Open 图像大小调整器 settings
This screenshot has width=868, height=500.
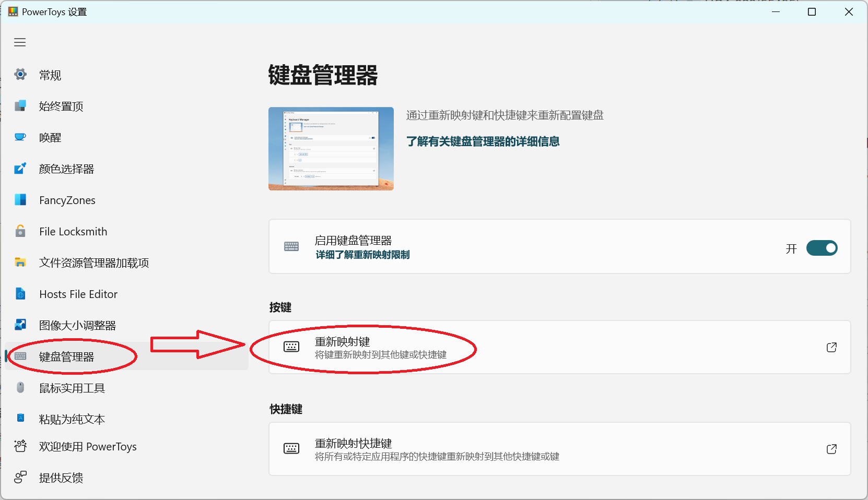point(126,326)
